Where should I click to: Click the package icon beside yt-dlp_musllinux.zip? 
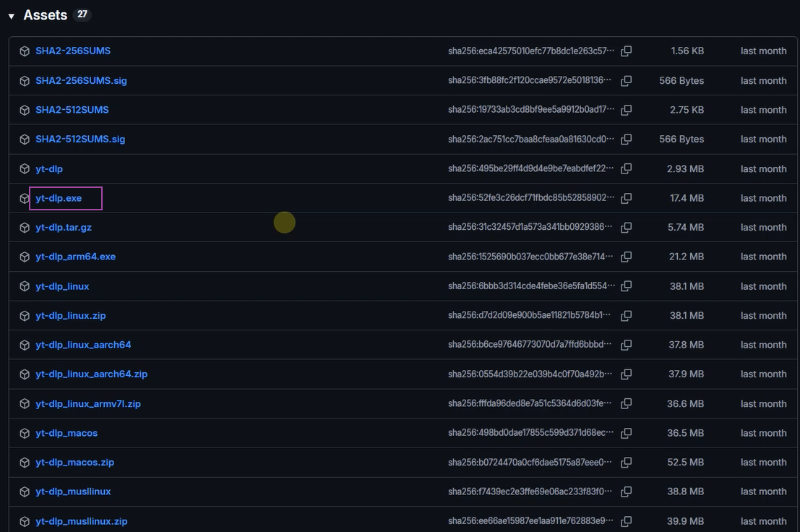coord(25,521)
